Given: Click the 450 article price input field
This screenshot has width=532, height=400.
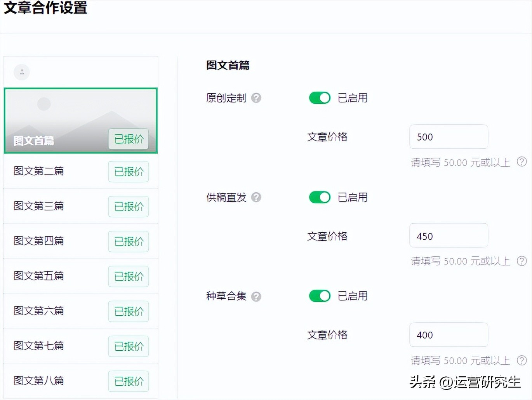Looking at the screenshot, I should [x=449, y=236].
